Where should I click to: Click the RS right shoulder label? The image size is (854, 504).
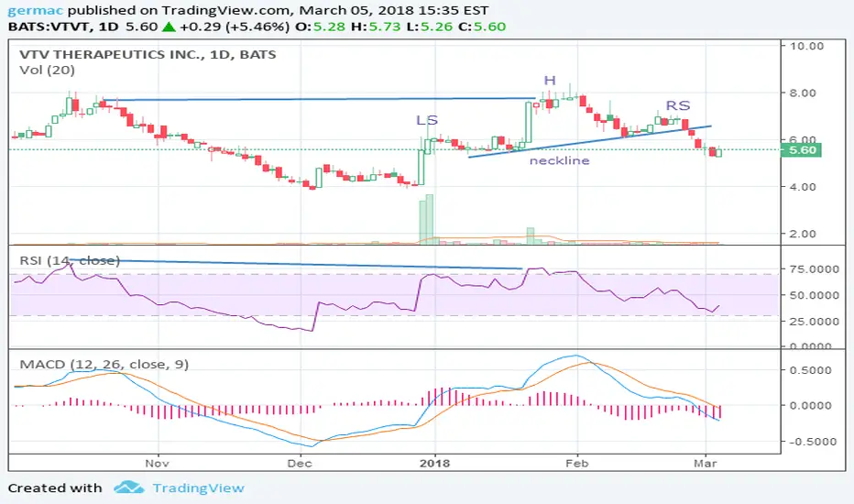[677, 105]
